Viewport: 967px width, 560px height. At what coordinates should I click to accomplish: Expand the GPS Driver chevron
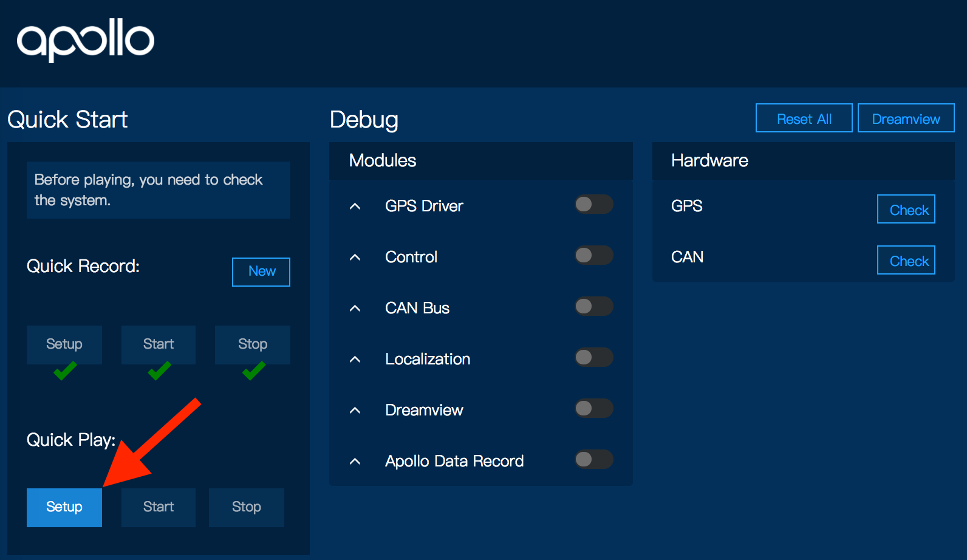pyautogui.click(x=355, y=207)
